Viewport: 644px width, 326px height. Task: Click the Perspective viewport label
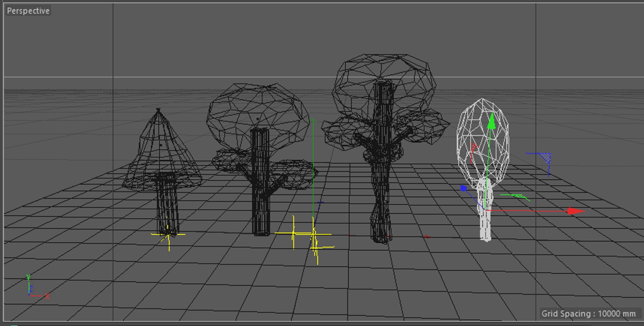click(28, 11)
